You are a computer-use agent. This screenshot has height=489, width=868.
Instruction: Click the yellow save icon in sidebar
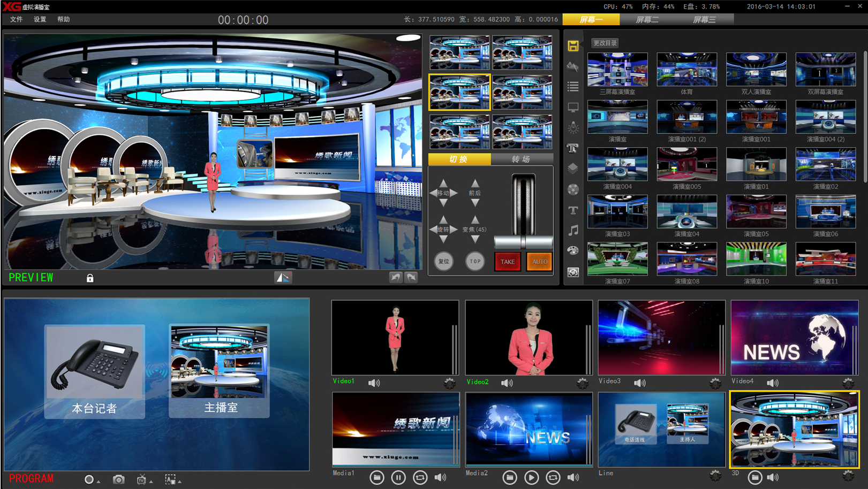(573, 46)
